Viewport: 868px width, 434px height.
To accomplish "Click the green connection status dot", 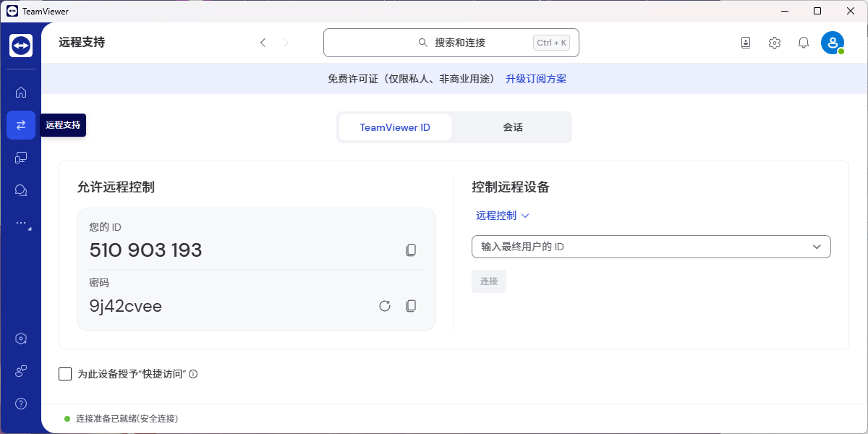I will tap(67, 419).
